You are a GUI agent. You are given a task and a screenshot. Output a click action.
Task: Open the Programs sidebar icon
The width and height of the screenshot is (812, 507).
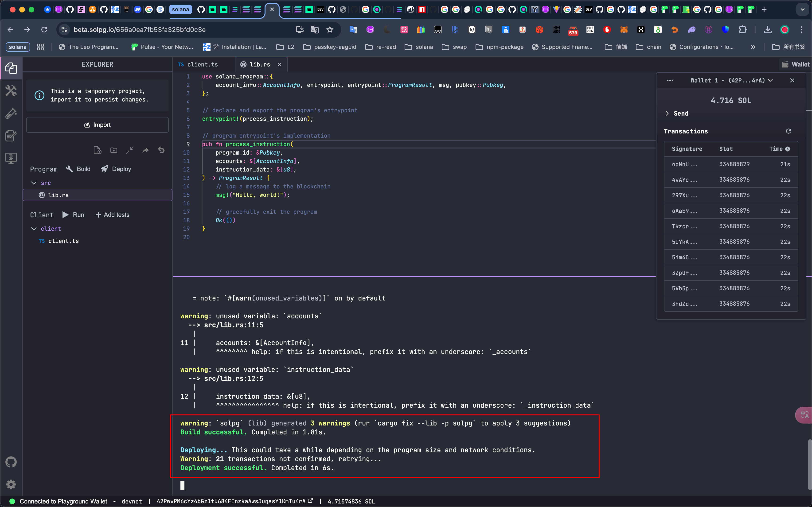click(x=11, y=158)
